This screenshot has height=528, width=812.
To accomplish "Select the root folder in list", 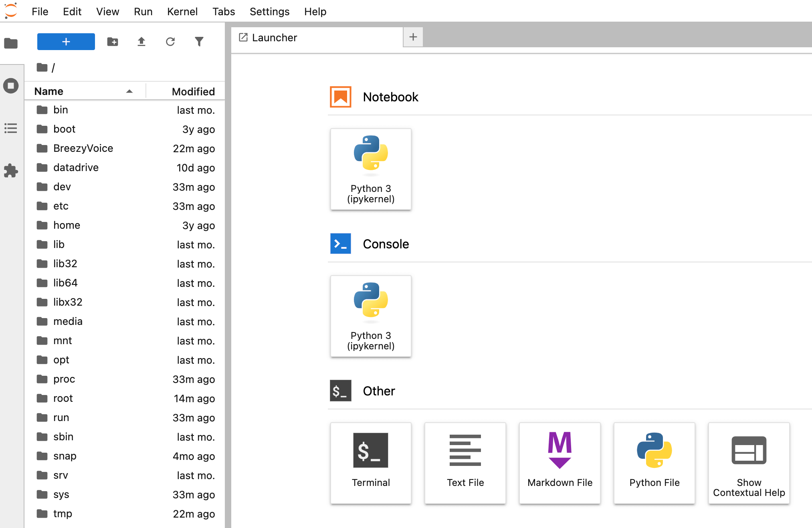I will (125, 398).
